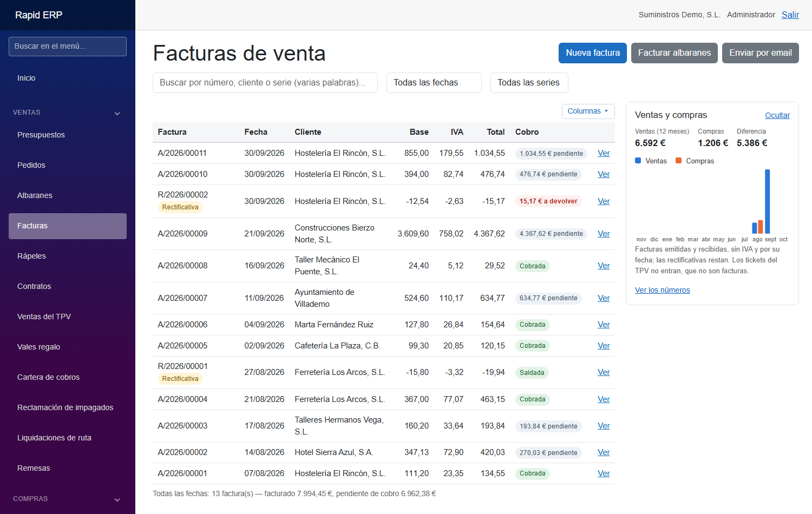Open Remesas in the sidebar
This screenshot has width=812, height=514.
[x=68, y=468]
